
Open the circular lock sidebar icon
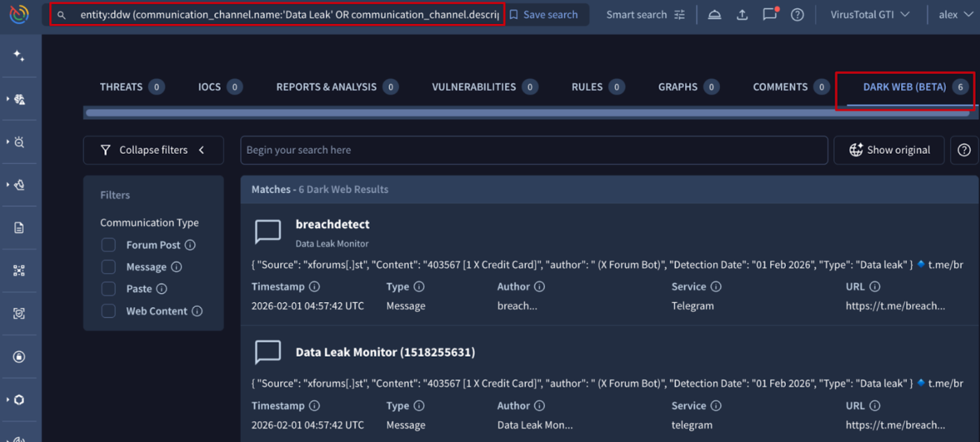coord(19,357)
